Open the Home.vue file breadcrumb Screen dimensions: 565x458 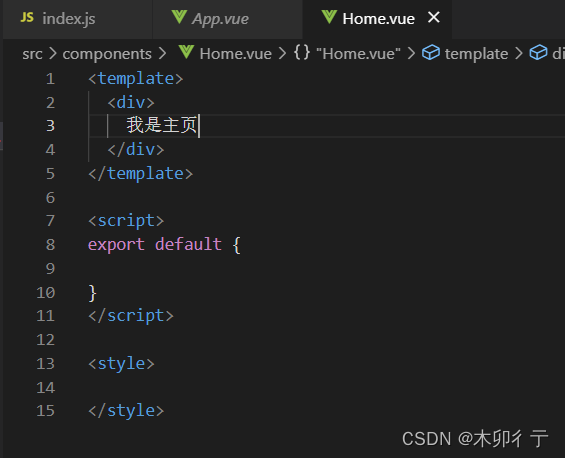pos(235,54)
